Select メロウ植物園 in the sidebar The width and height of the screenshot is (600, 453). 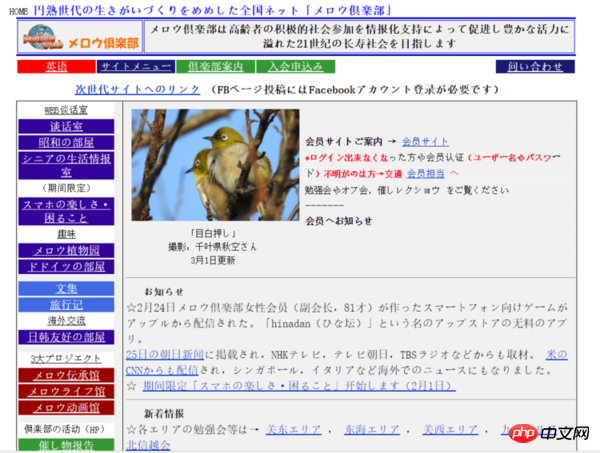click(x=66, y=251)
